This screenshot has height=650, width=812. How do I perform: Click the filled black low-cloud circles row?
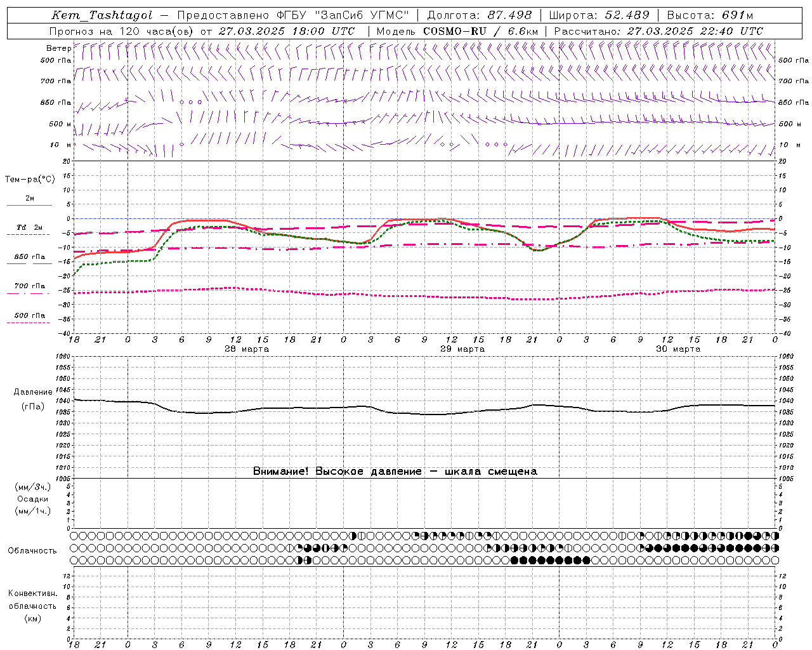click(551, 560)
